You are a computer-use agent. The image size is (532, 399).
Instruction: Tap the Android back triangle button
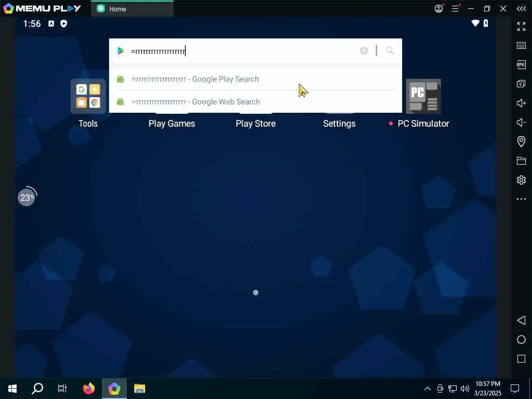pos(521,320)
